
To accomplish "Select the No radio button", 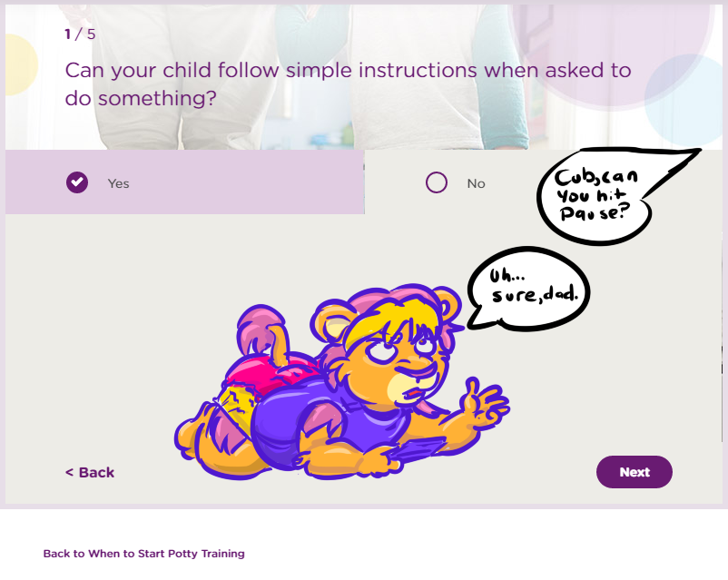I will (x=437, y=182).
